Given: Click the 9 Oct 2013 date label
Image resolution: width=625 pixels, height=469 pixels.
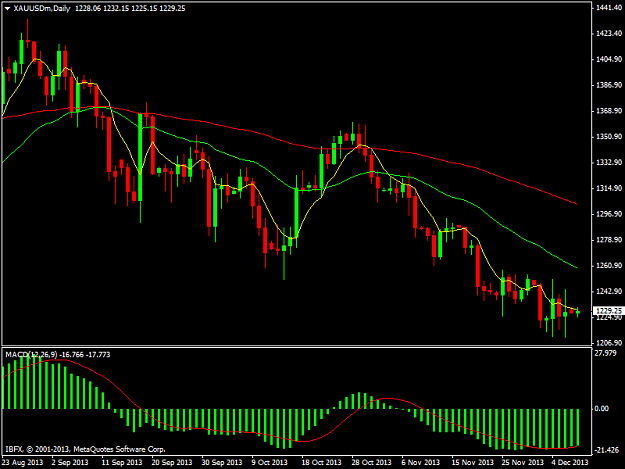Looking at the screenshot, I should click(269, 462).
